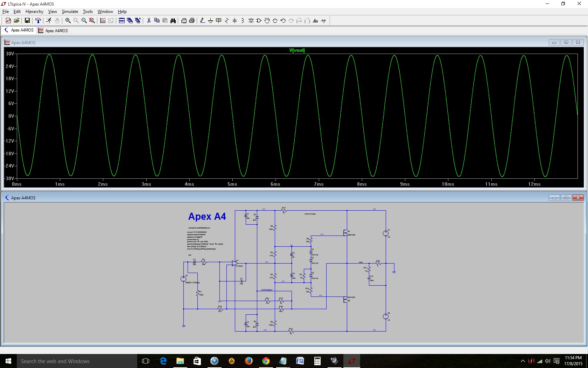The height and width of the screenshot is (368, 588).
Task: Open the Control Panel hammer icon
Action: click(x=38, y=21)
